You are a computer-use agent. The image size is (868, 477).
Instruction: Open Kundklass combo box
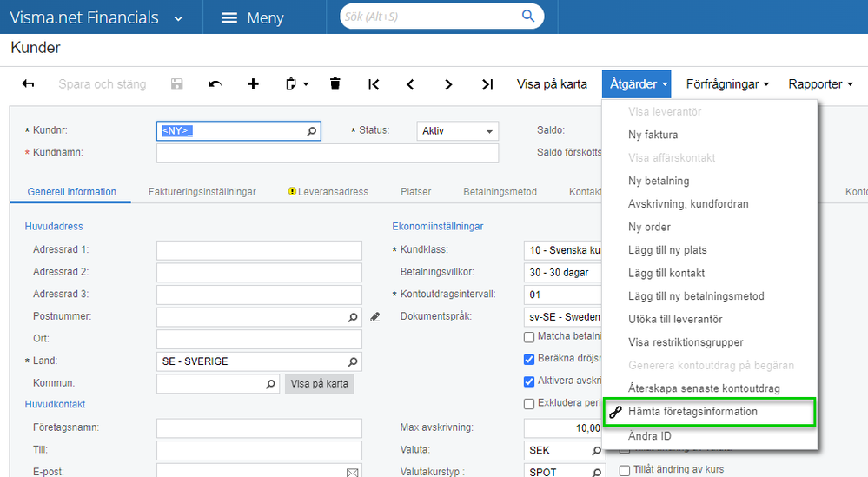(x=562, y=250)
